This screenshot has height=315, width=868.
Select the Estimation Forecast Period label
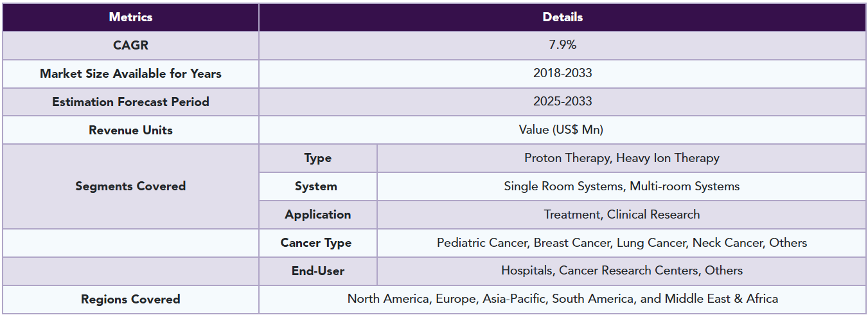click(x=130, y=102)
